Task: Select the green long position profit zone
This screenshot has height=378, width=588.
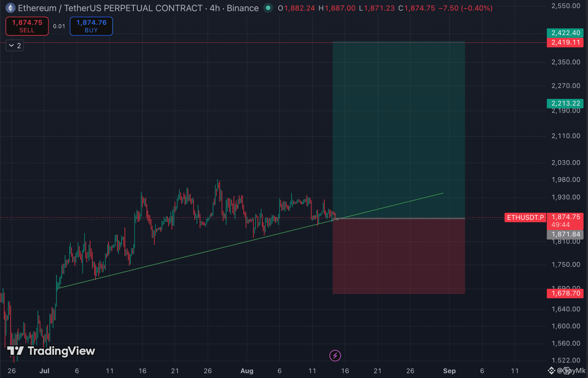Action: point(399,130)
